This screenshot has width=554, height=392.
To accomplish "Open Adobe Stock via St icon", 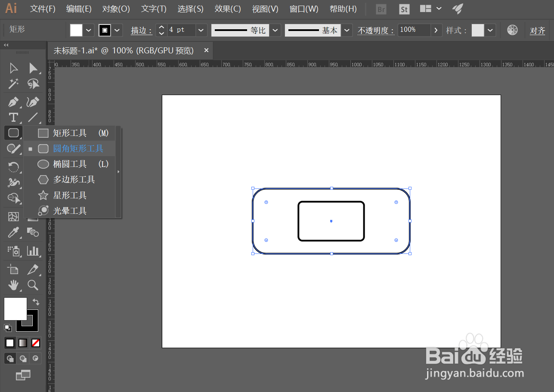I will [x=404, y=9].
